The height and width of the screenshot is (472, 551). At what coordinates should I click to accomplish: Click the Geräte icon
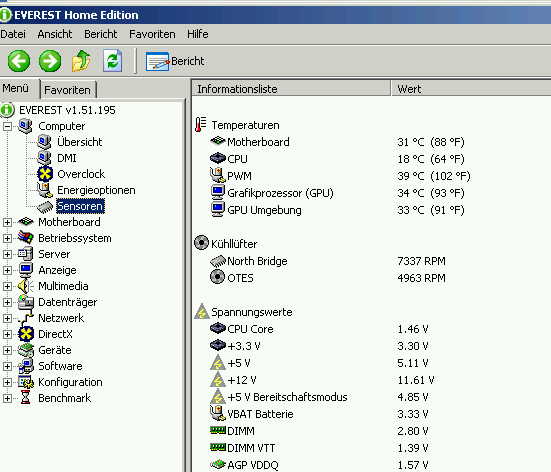click(26, 350)
